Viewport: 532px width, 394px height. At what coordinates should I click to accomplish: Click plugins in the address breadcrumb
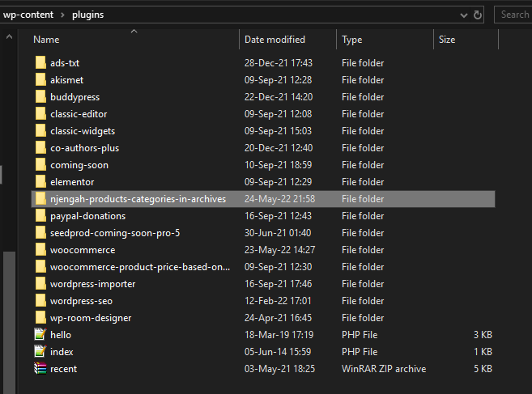(88, 15)
